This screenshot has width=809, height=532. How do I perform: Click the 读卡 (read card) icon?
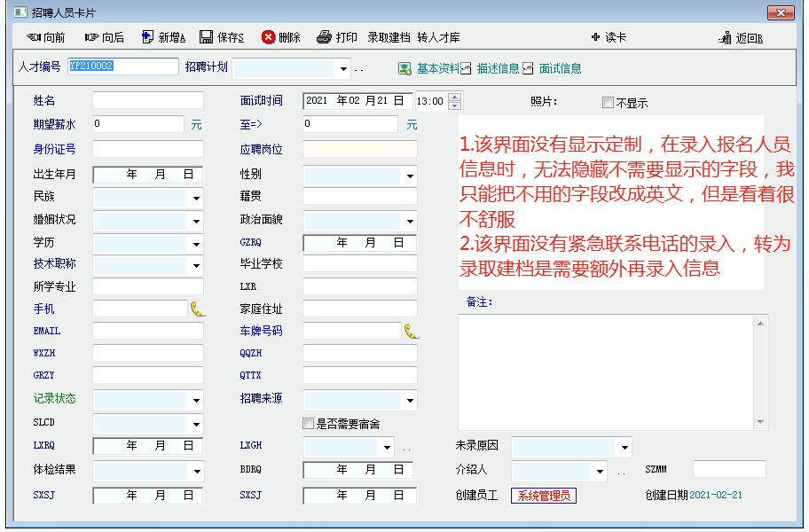click(595, 37)
